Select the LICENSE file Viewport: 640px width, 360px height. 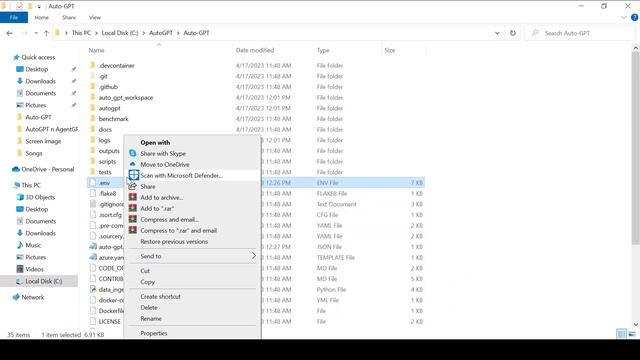109,322
